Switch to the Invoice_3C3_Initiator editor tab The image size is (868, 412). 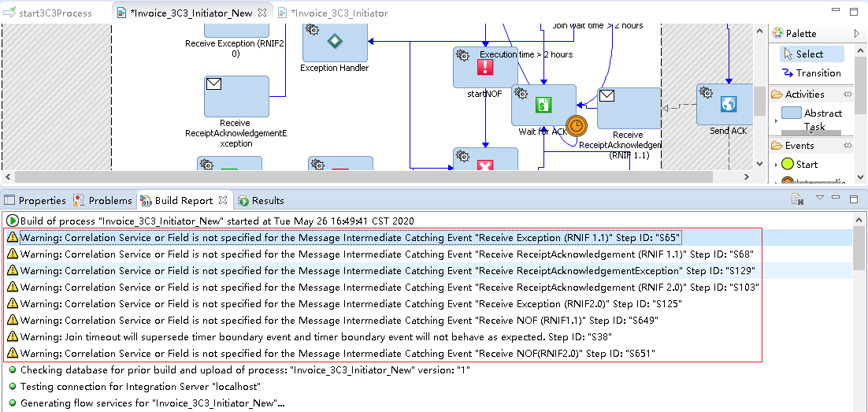[x=333, y=13]
